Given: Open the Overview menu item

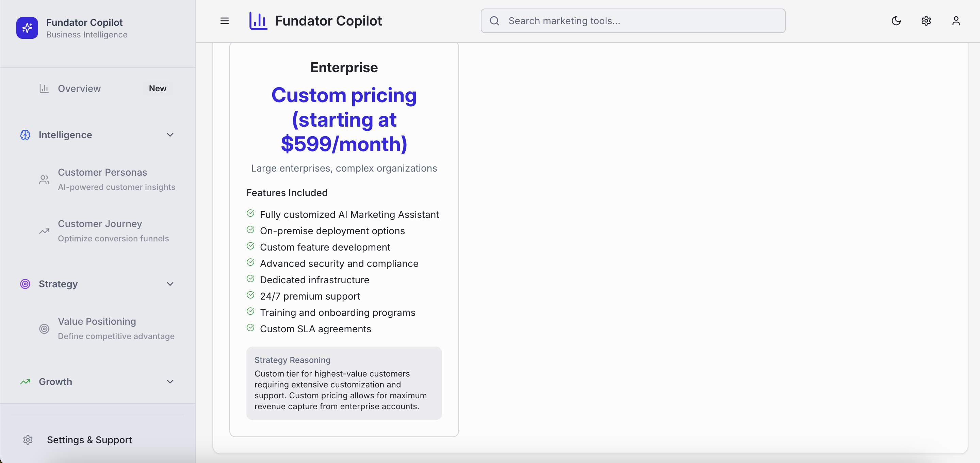Looking at the screenshot, I should click(x=79, y=88).
